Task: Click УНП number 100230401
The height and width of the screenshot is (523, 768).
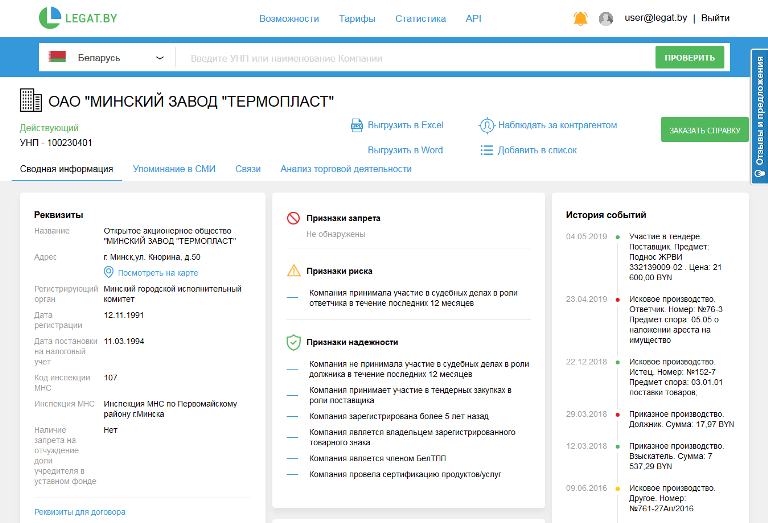Action: [x=70, y=143]
